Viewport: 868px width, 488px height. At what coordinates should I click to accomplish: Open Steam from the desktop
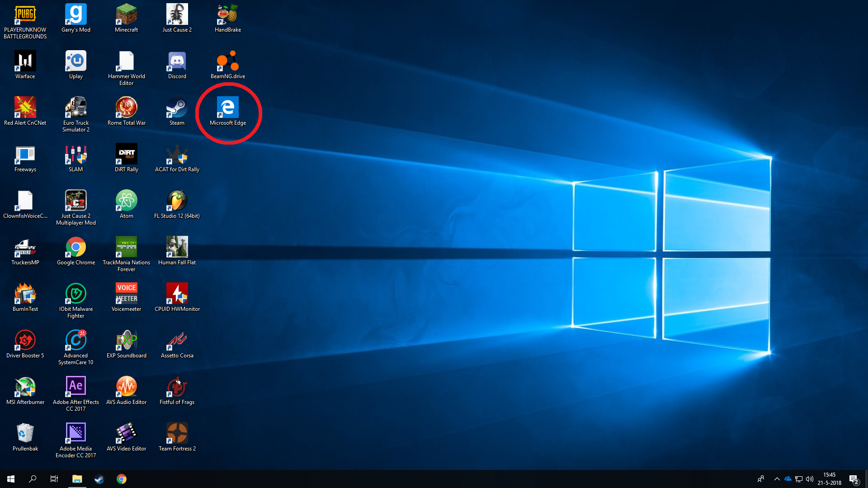177,108
